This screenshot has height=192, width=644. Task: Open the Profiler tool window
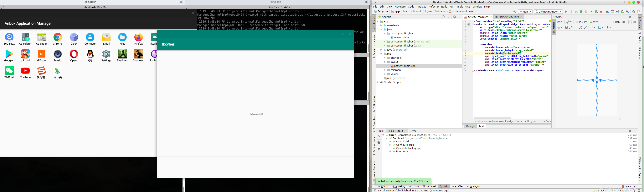[x=457, y=186]
